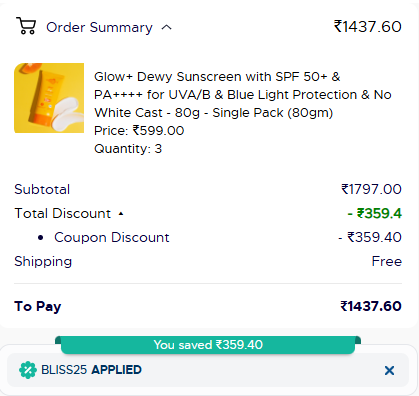This screenshot has width=419, height=396.
Task: Remove the BLISS25 coupon with X
Action: click(x=389, y=370)
